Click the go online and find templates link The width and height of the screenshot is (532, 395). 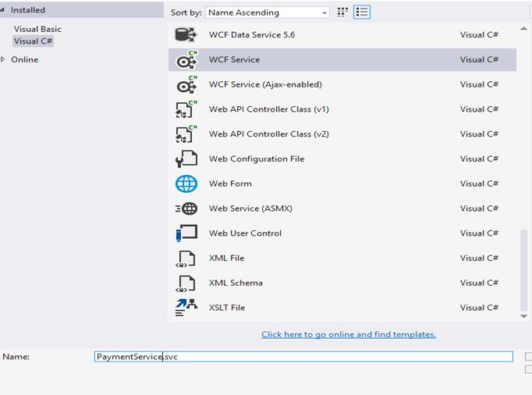[x=348, y=334]
